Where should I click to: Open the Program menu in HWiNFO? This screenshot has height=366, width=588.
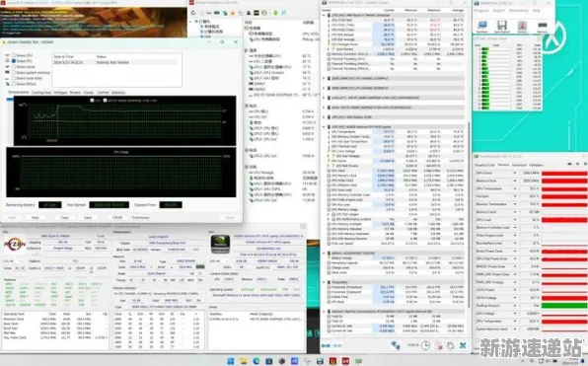pos(481,11)
